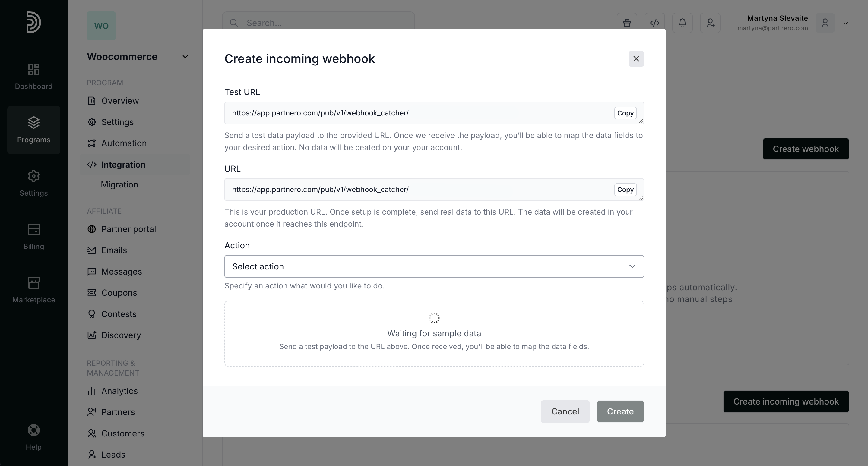Viewport: 868px width, 466px height.
Task: Close the Create incoming webhook dialog
Action: pos(636,59)
